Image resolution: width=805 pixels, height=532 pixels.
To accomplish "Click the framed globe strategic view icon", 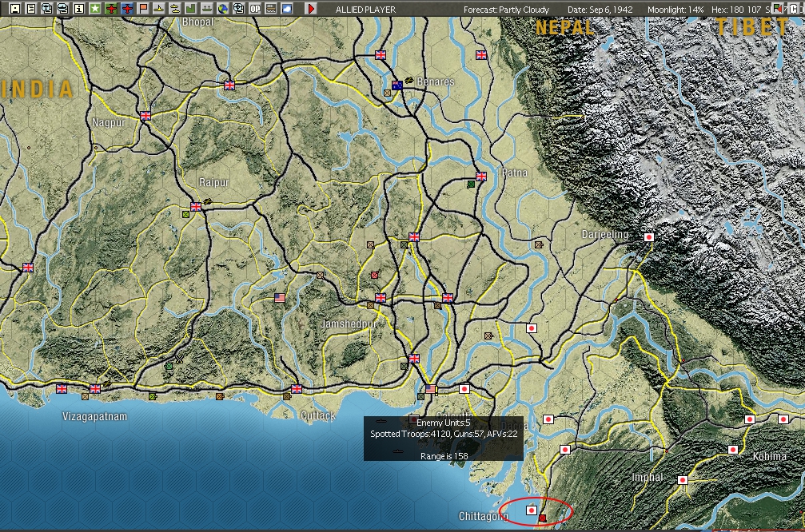I will click(x=238, y=9).
